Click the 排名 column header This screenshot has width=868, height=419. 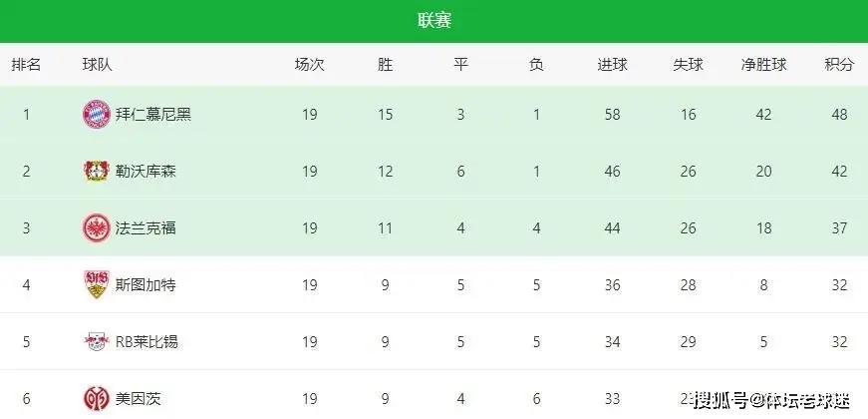[x=26, y=65]
